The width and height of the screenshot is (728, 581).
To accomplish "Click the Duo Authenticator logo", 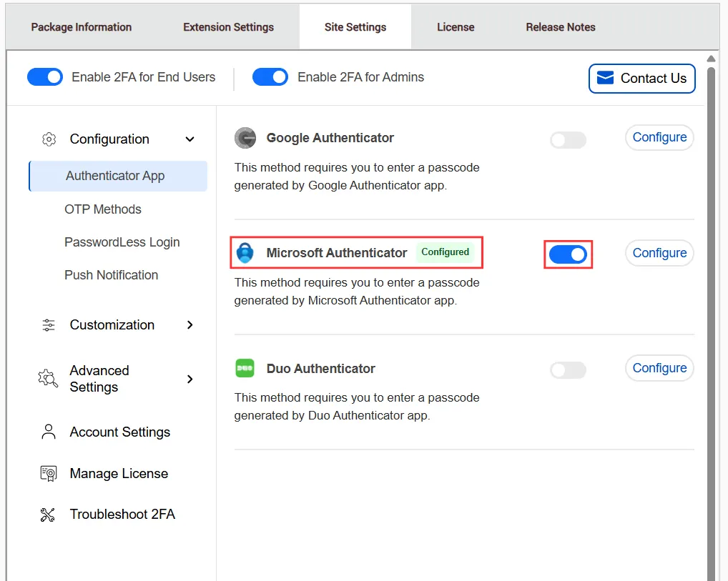I will (x=245, y=368).
